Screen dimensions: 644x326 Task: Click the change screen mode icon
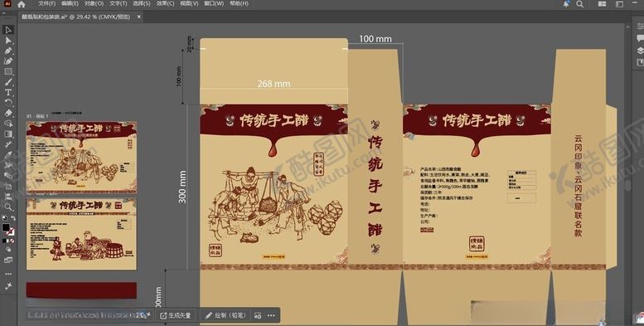[8, 260]
